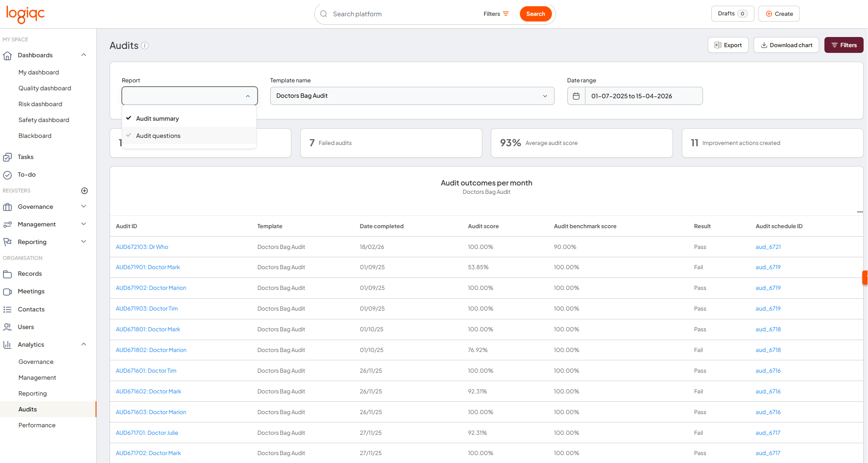Click the plus icon next to Registers
This screenshot has height=463, width=868.
(x=84, y=190)
